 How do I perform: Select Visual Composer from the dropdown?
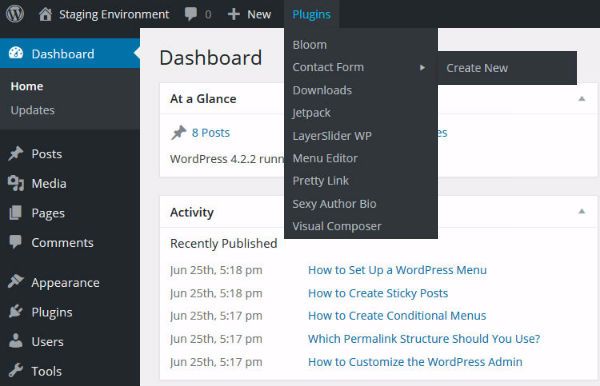coord(337,226)
